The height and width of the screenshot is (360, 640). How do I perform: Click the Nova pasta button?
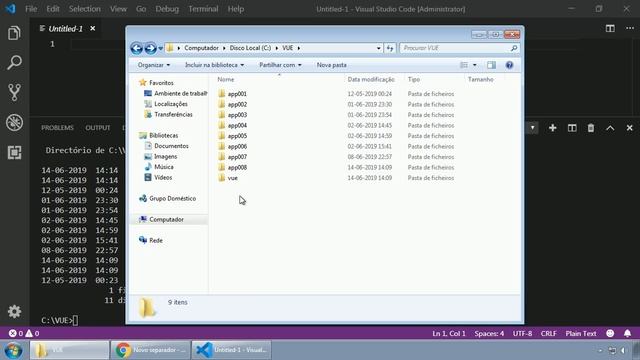click(x=331, y=65)
